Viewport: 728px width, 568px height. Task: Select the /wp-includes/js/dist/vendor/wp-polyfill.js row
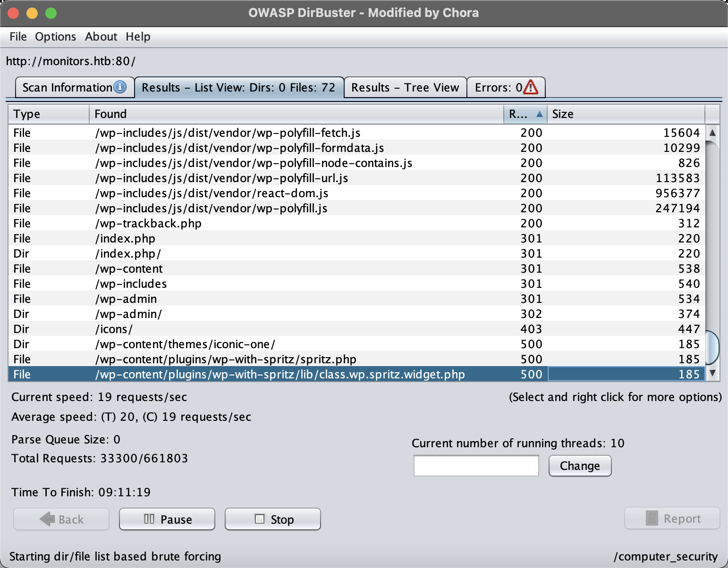[356, 208]
